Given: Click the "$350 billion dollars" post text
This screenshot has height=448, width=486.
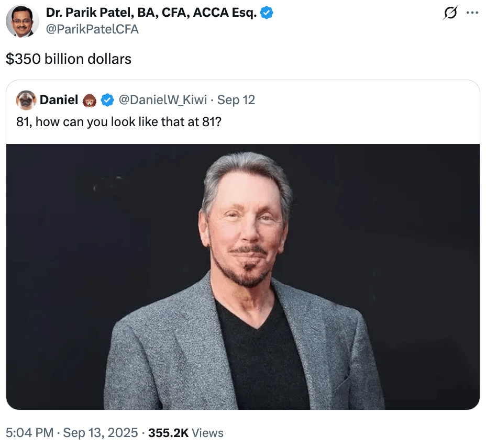Looking at the screenshot, I should tap(69, 59).
